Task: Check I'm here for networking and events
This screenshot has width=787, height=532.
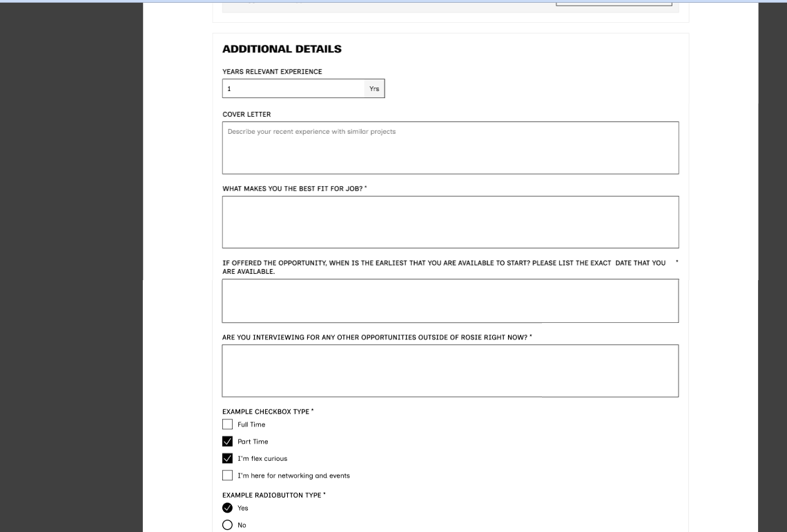Action: 227,475
